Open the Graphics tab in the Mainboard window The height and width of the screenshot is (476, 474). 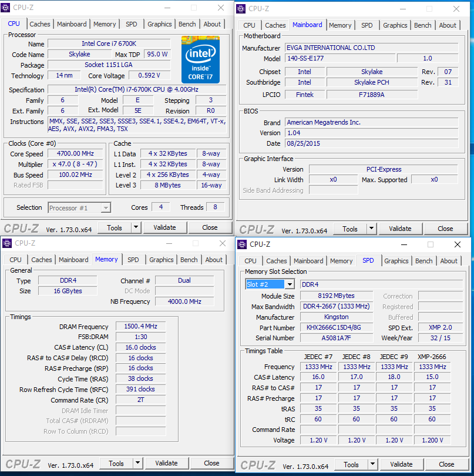[395, 25]
